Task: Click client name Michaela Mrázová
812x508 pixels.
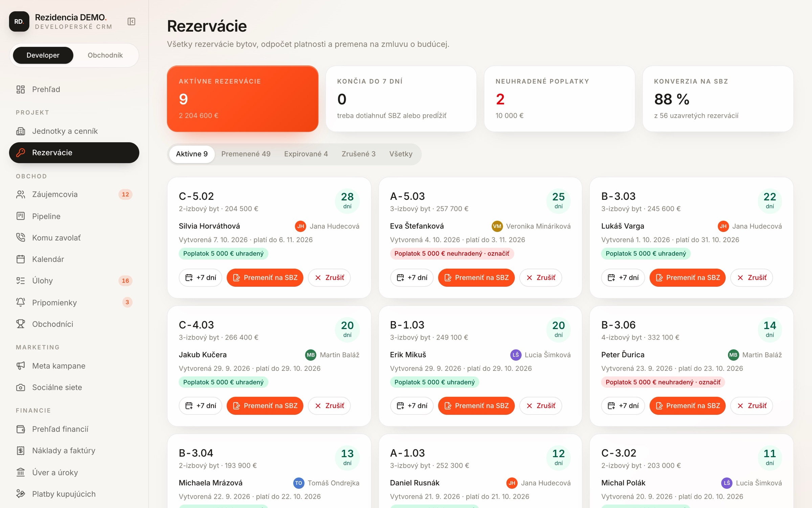Action: tap(210, 483)
